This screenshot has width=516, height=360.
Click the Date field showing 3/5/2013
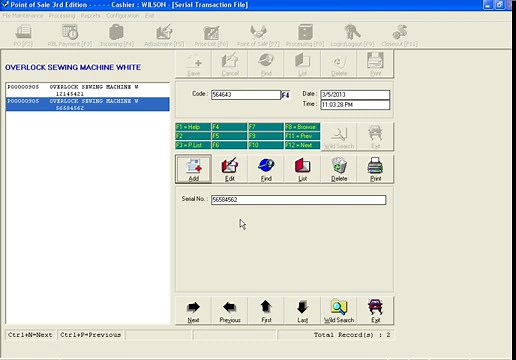[355, 95]
